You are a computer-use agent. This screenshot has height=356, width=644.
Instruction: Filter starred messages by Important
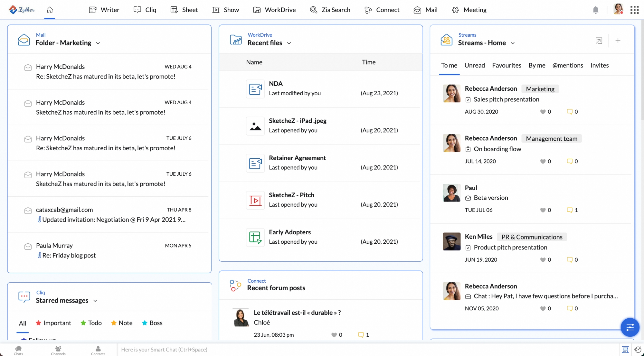click(x=53, y=323)
